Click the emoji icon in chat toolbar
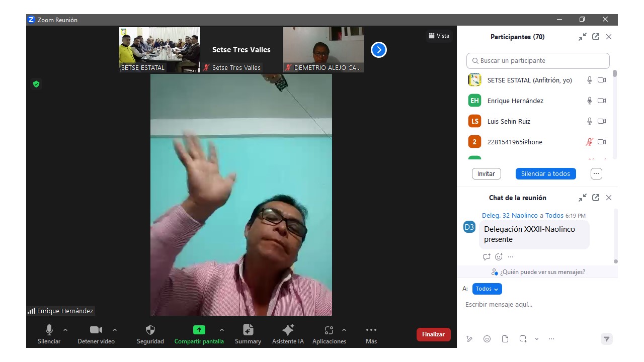 click(x=487, y=339)
